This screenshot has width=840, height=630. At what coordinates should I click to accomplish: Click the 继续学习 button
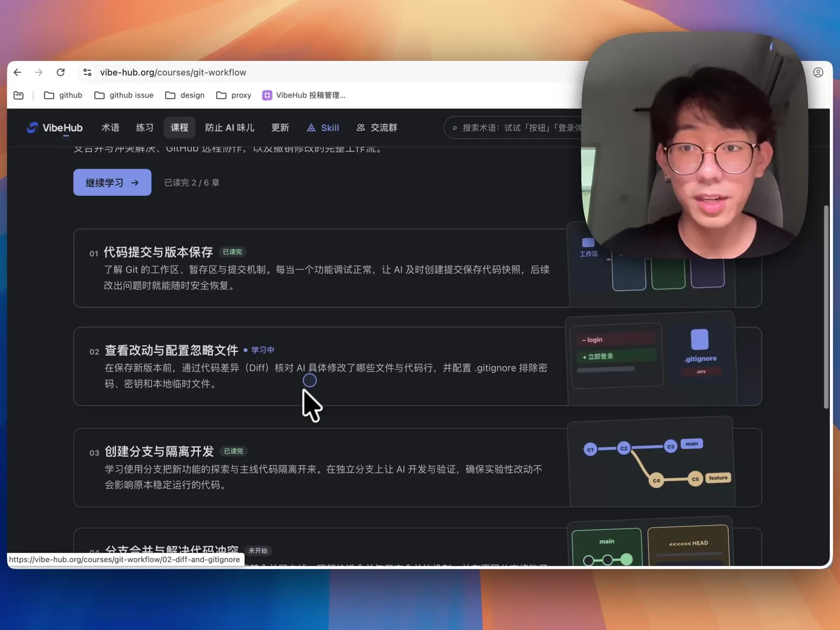pos(112,182)
